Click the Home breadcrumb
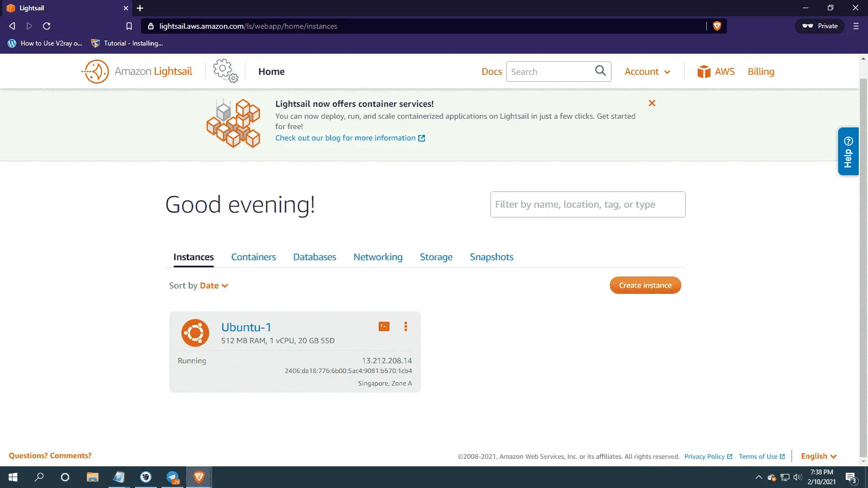 point(271,72)
